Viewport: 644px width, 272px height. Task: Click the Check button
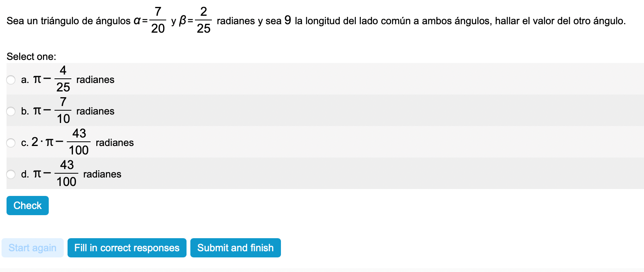(28, 206)
